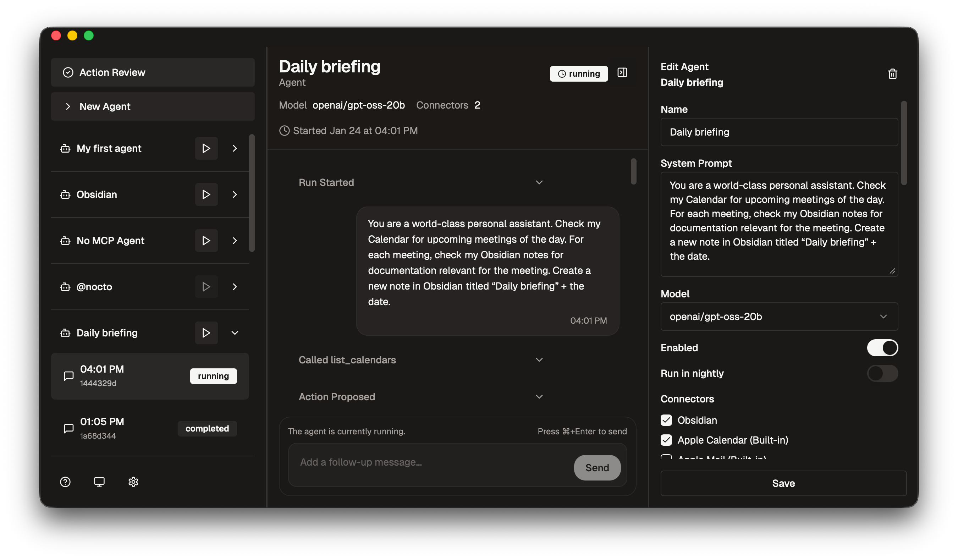The image size is (958, 560).
Task: Disable the Enabled toggle switch
Action: 882,348
